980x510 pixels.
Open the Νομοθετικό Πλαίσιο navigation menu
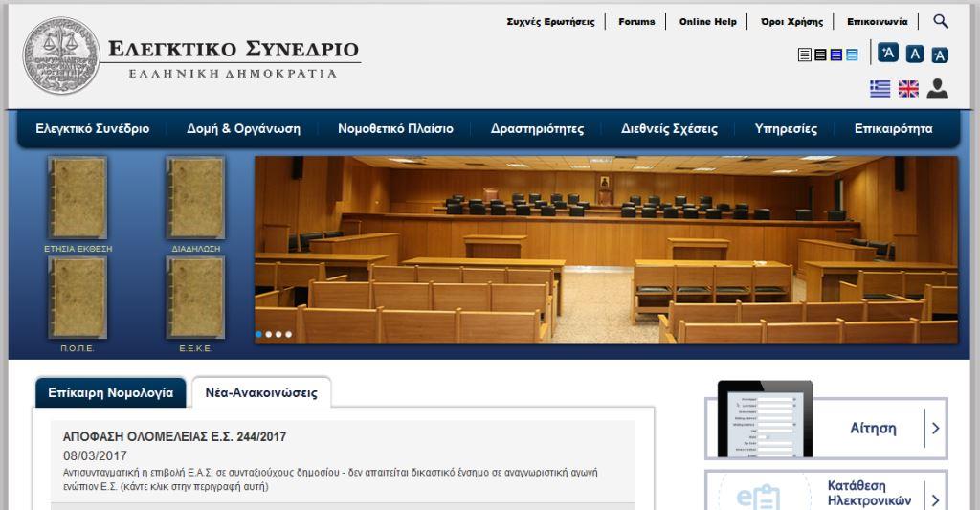tap(395, 129)
